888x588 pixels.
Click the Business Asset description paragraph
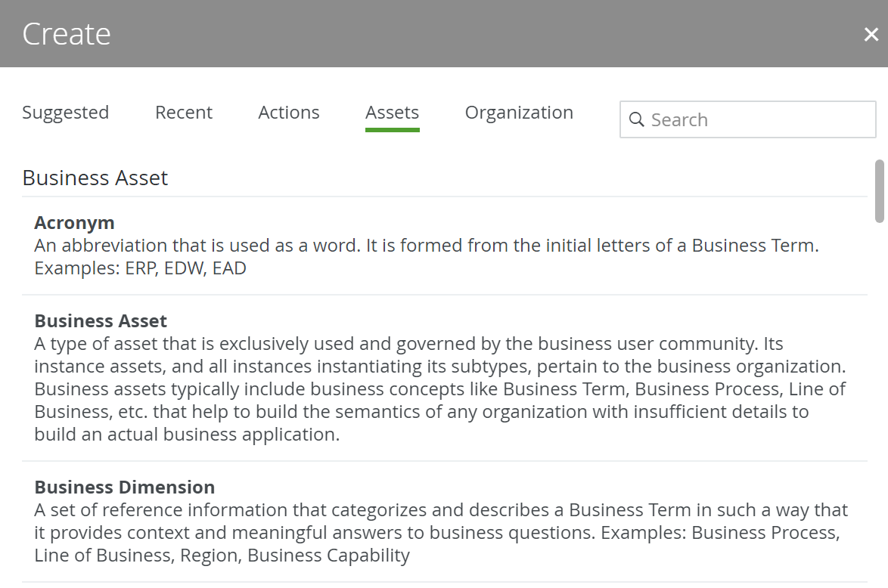point(439,389)
